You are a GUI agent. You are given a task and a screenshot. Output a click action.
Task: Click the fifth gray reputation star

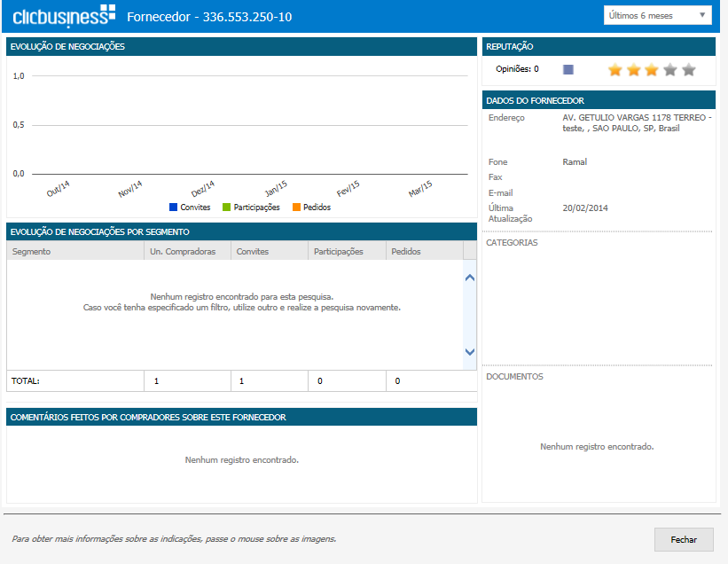click(x=689, y=70)
